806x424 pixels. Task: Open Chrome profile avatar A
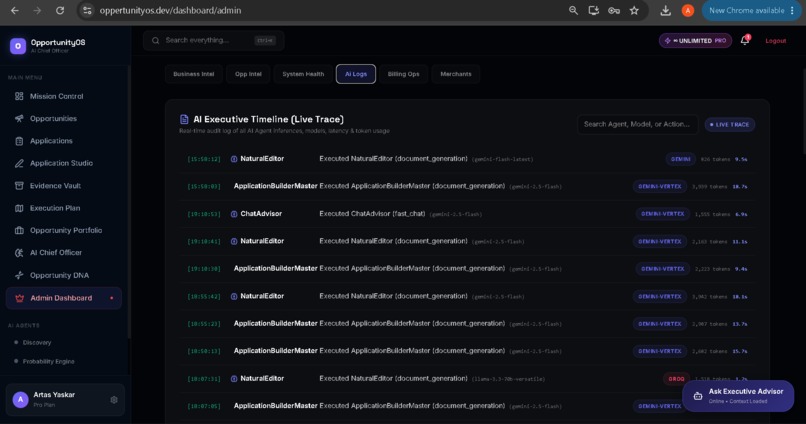point(688,10)
